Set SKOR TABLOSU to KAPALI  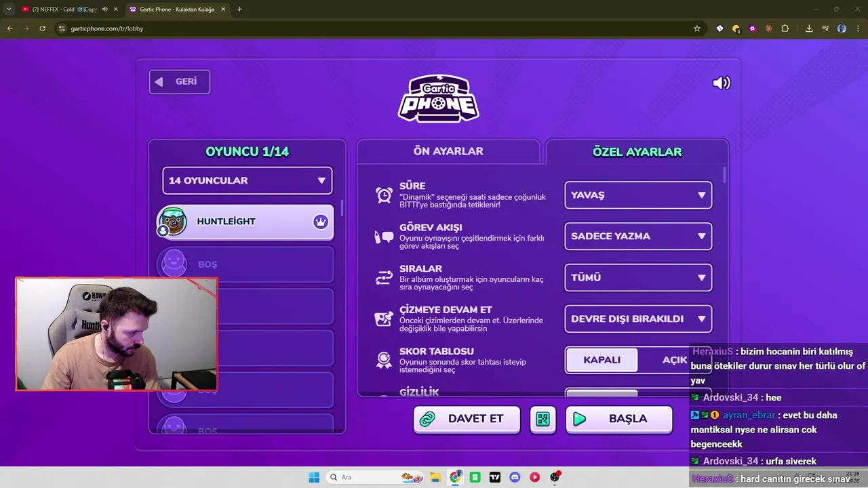[x=601, y=360]
